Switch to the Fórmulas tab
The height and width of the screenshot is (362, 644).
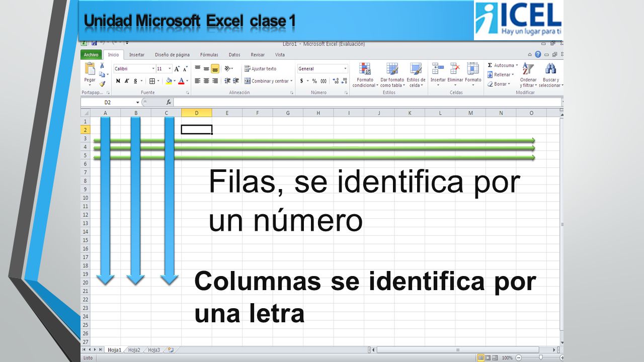(x=209, y=55)
